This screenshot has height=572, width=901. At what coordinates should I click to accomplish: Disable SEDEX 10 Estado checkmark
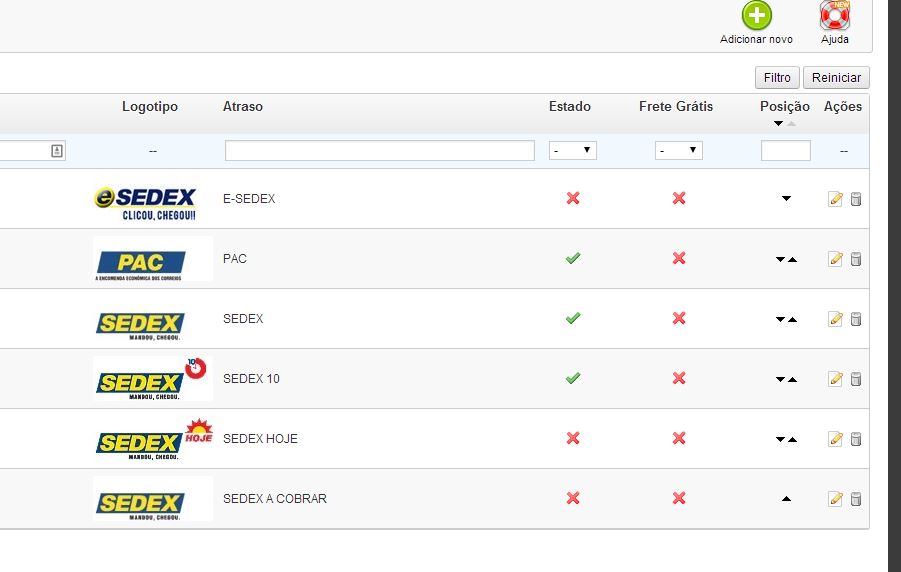coord(573,378)
